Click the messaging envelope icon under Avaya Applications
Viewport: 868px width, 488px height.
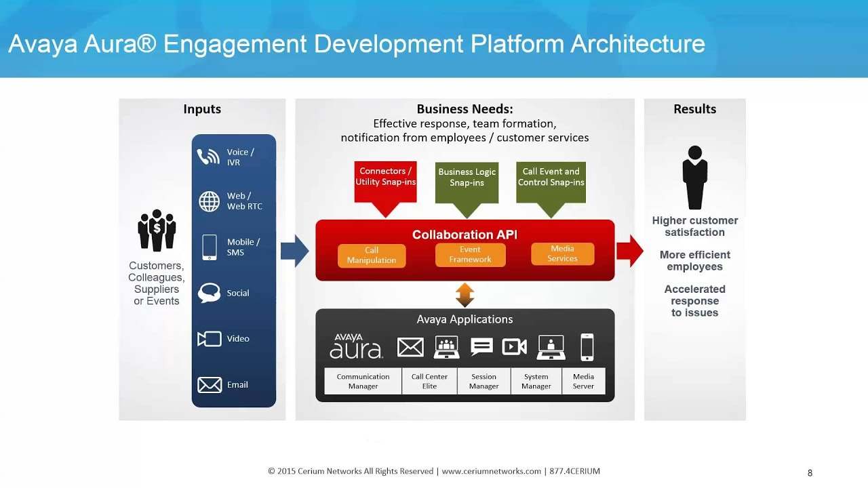pyautogui.click(x=410, y=346)
